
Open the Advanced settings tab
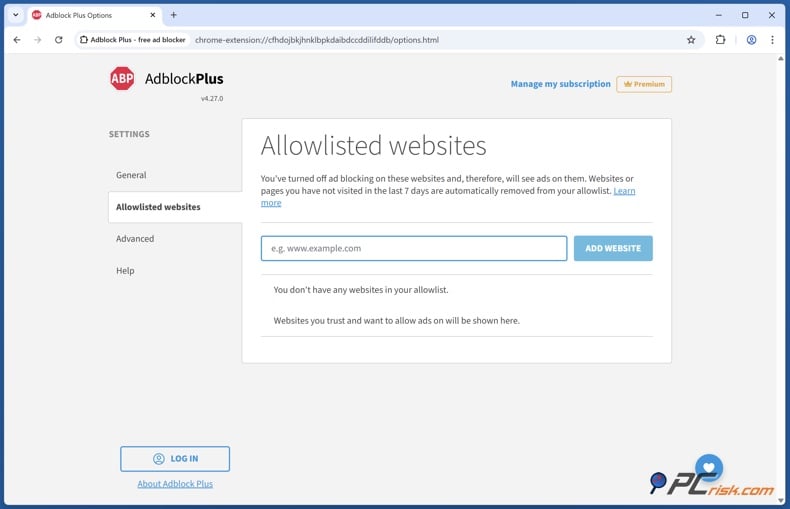pyautogui.click(x=135, y=239)
